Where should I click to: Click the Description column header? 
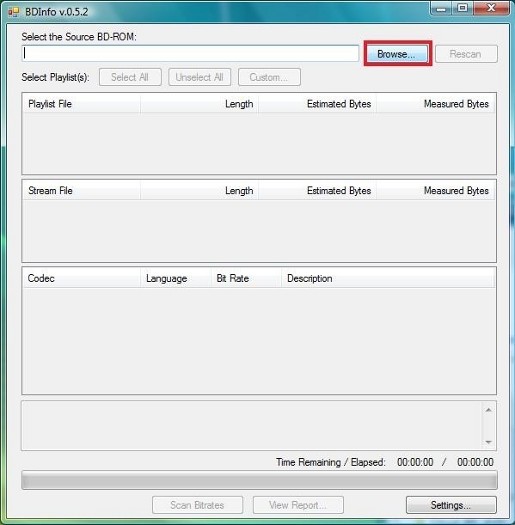point(388,278)
